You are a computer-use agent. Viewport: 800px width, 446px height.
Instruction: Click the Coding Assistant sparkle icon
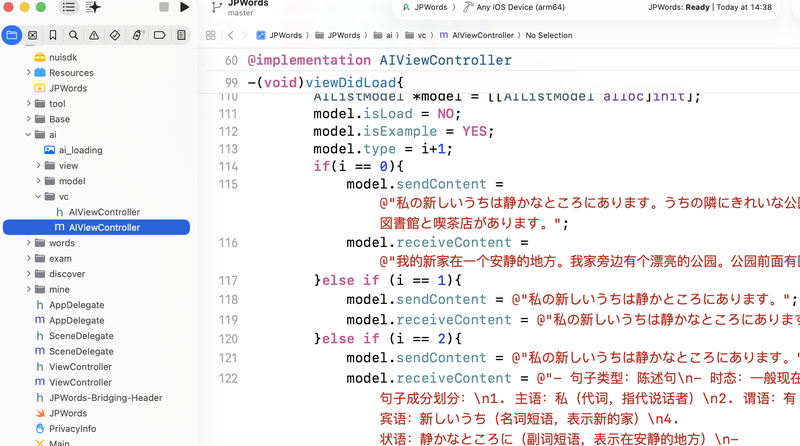tap(93, 7)
